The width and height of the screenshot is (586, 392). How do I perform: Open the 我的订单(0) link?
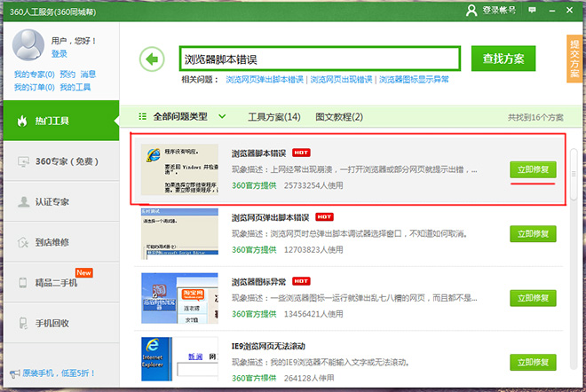(35, 88)
